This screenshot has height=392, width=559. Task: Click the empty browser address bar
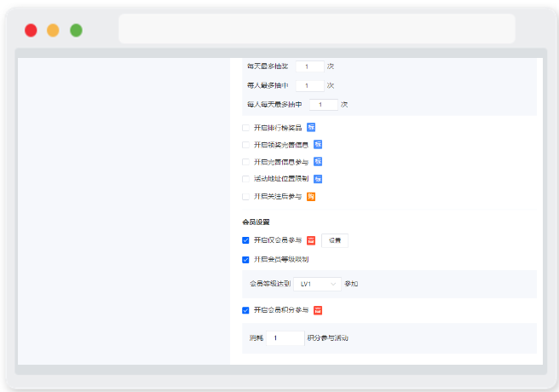317,29
